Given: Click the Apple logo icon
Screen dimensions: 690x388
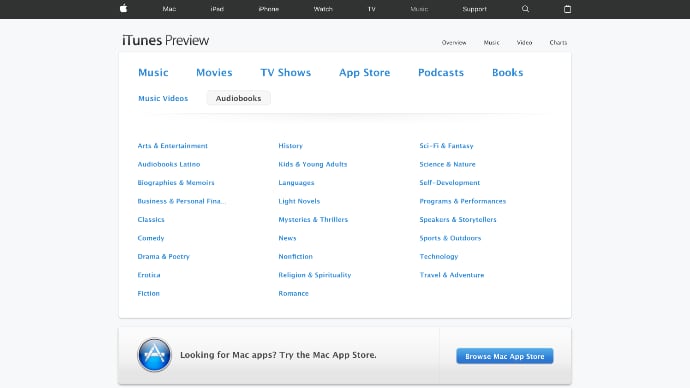Looking at the screenshot, I should [124, 8].
